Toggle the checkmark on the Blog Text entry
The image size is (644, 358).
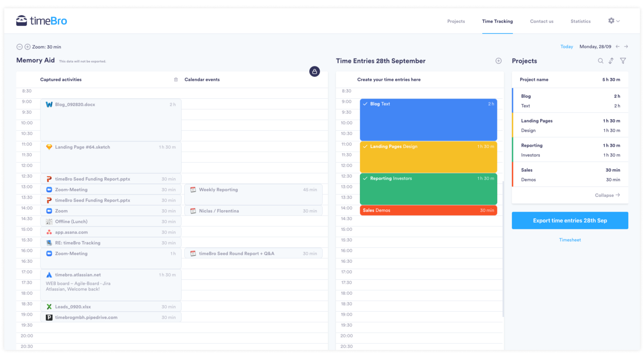coord(365,104)
